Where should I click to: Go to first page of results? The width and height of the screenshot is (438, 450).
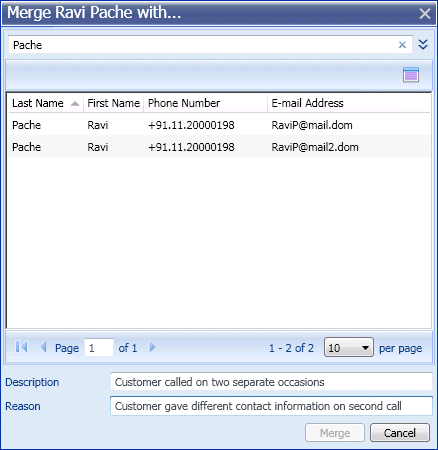point(21,347)
